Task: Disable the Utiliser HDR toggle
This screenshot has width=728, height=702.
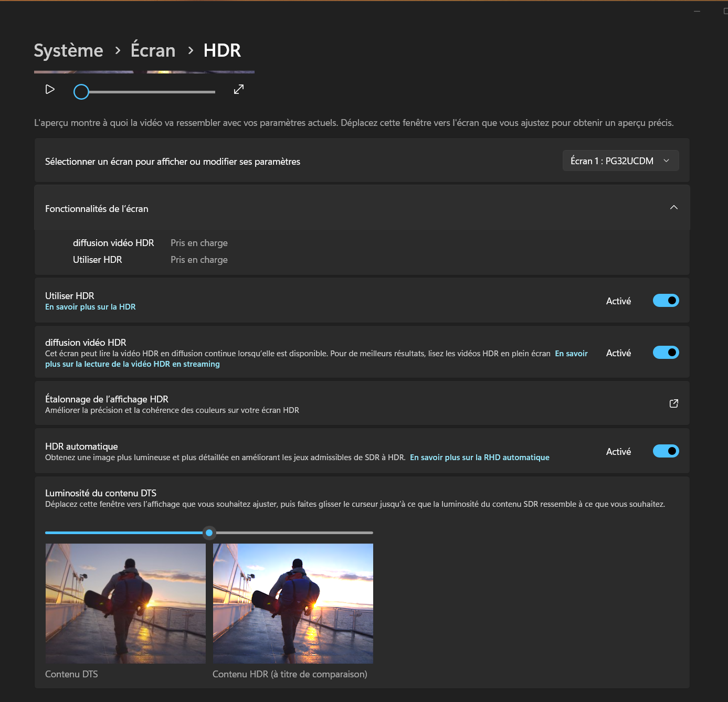Action: pyautogui.click(x=666, y=300)
